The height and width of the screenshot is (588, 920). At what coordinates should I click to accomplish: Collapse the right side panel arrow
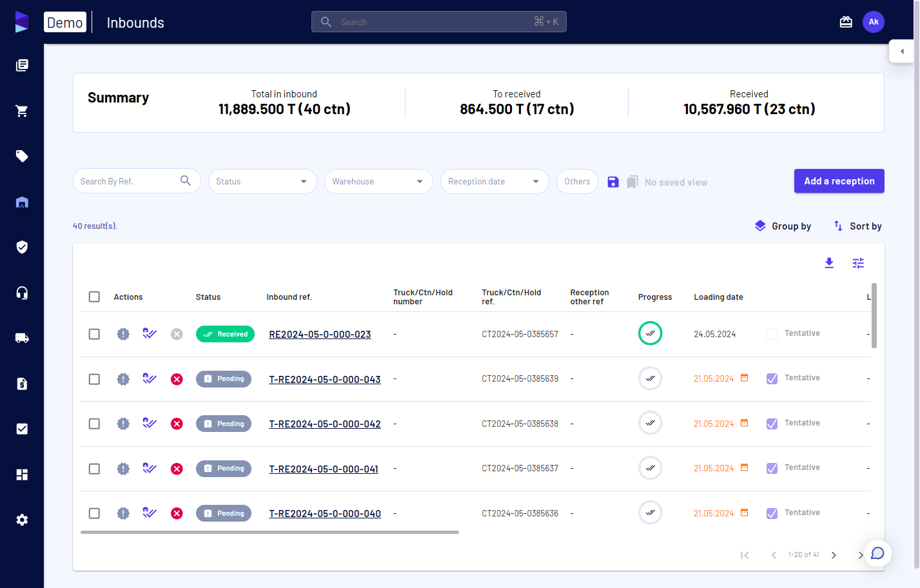[901, 51]
